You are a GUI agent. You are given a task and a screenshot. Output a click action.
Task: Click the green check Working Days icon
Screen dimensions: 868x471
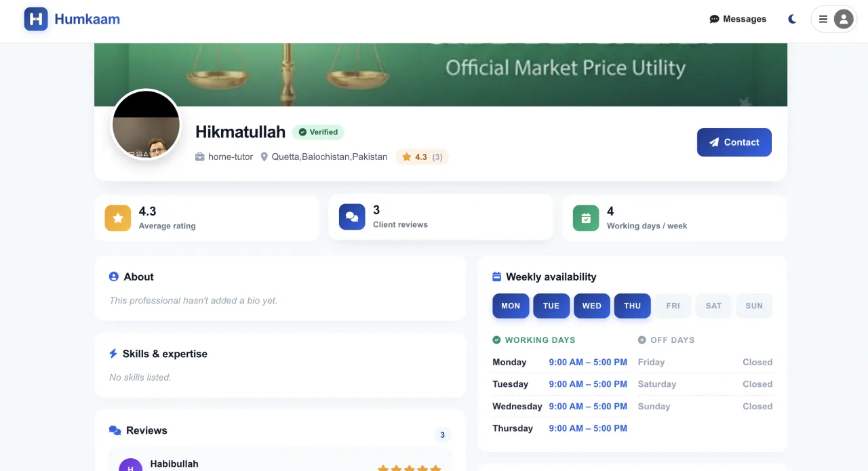[496, 340]
